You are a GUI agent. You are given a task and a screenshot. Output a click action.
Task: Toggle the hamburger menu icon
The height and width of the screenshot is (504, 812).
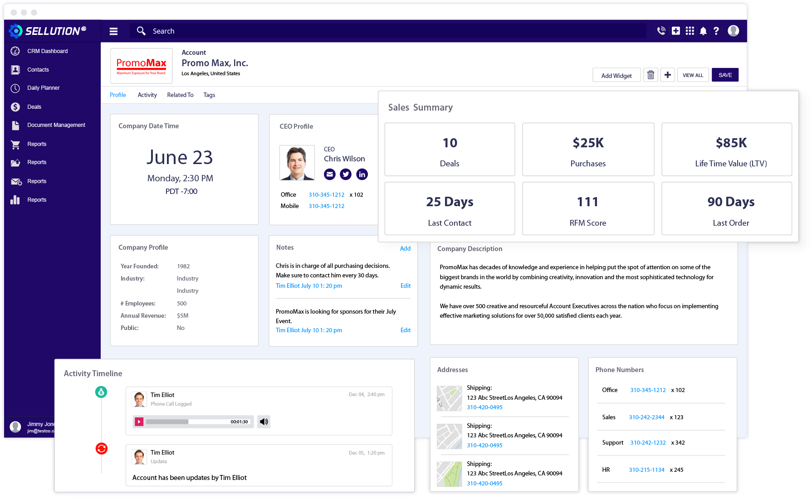[x=113, y=31]
